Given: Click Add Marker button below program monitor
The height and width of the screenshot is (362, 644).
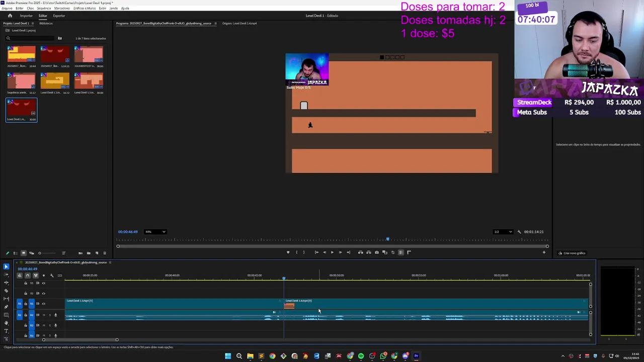Looking at the screenshot, I should [x=288, y=252].
